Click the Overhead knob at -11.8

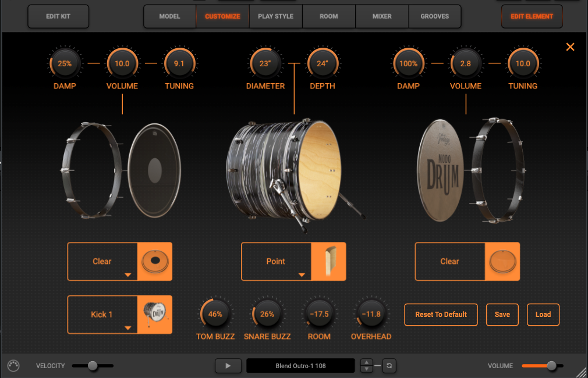click(x=371, y=314)
